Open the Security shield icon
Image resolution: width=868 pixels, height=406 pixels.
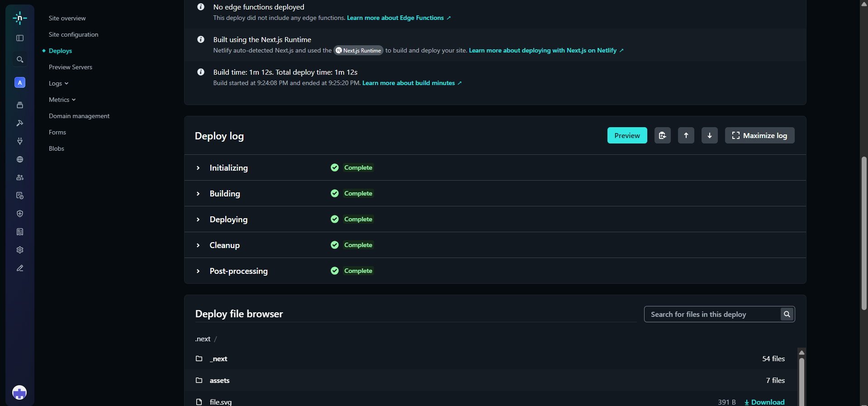click(x=20, y=214)
